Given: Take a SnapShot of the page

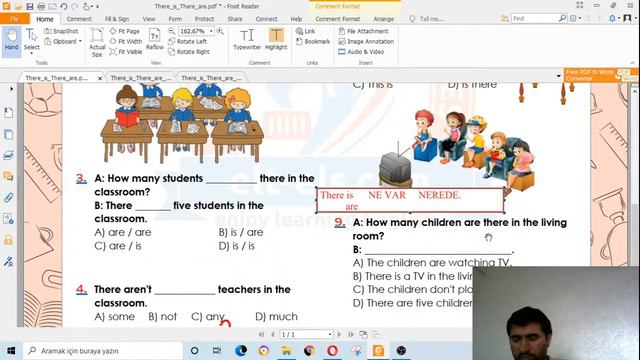Looking at the screenshot, I should 61,31.
